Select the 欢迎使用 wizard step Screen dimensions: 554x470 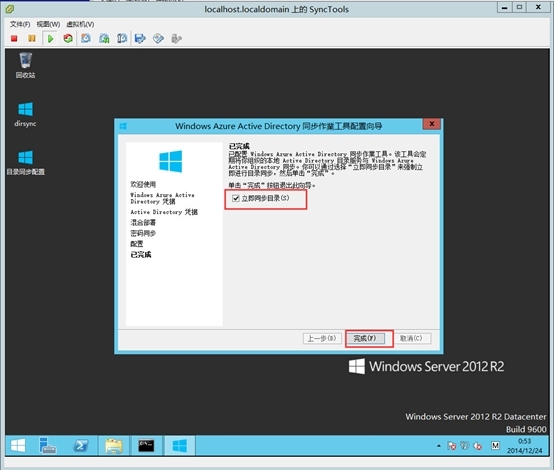(143, 184)
